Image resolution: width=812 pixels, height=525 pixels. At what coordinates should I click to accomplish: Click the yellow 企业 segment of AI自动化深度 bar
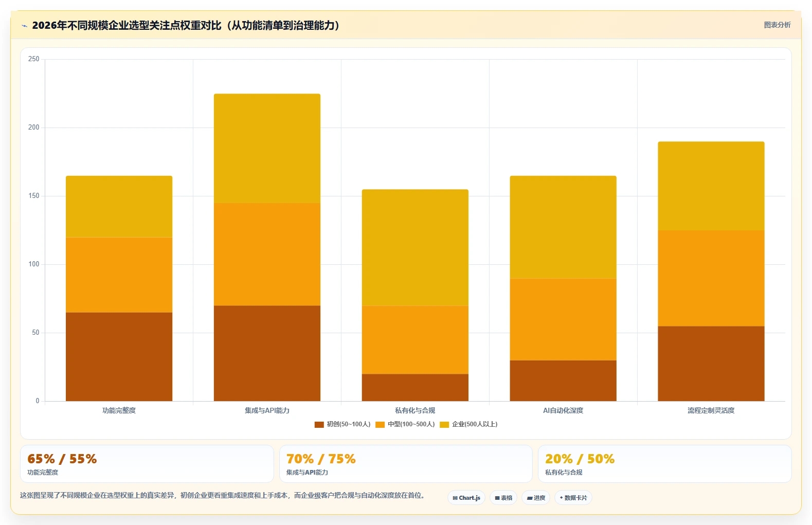tap(563, 227)
